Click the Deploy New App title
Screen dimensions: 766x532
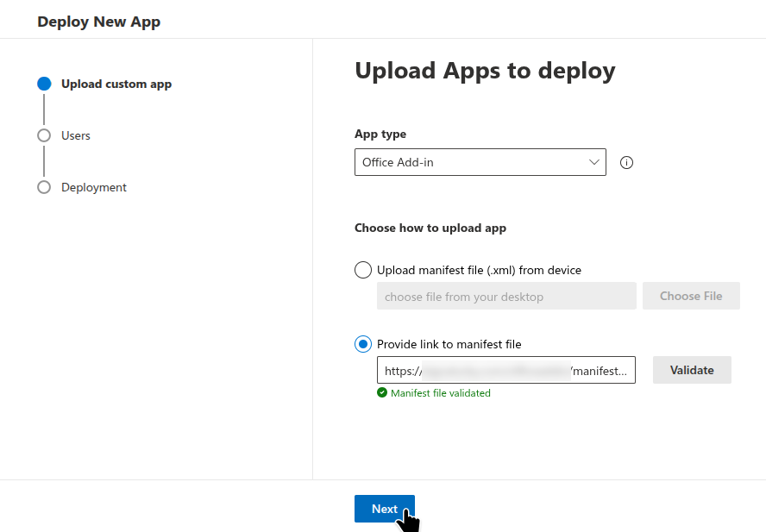click(98, 22)
